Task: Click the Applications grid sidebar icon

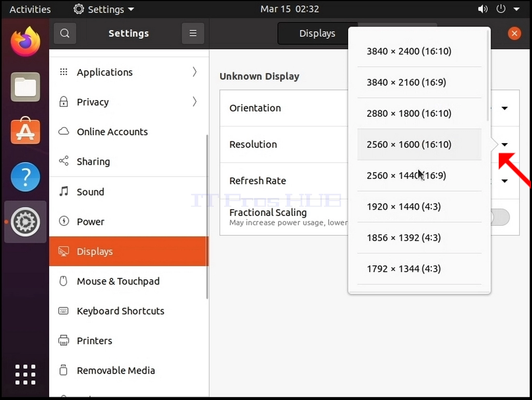Action: click(64, 72)
